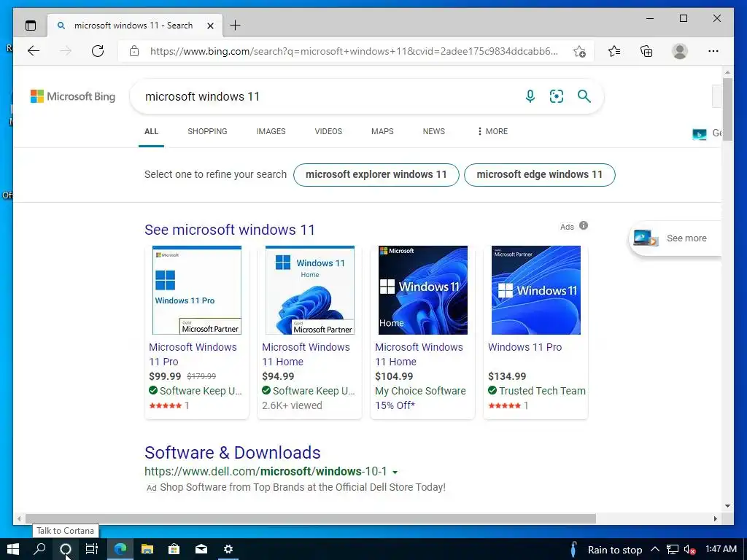The height and width of the screenshot is (560, 747).
Task: Click the Microsoft Bing logo
Action: pos(73,96)
